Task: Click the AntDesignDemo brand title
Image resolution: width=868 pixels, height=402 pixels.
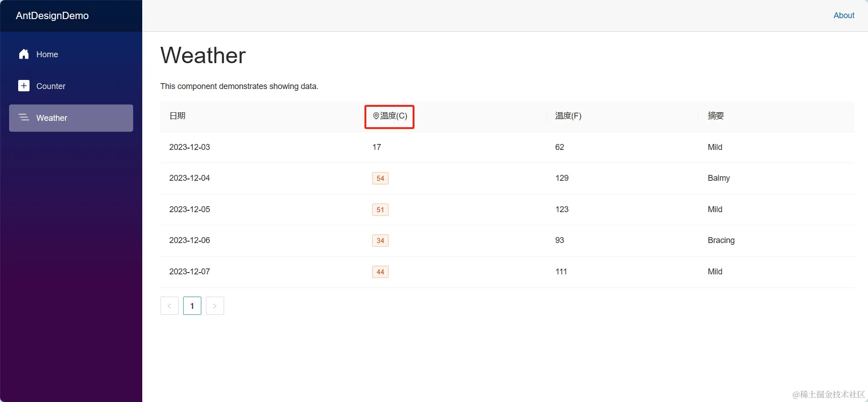Action: [52, 16]
